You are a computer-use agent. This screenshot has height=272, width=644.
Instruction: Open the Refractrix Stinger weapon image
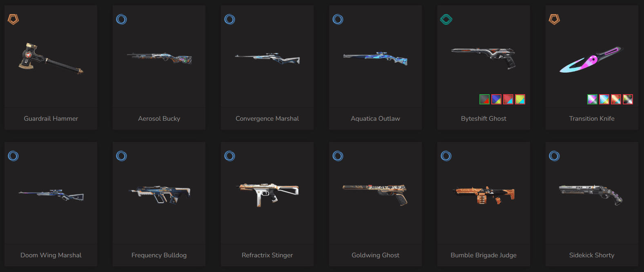point(267,195)
